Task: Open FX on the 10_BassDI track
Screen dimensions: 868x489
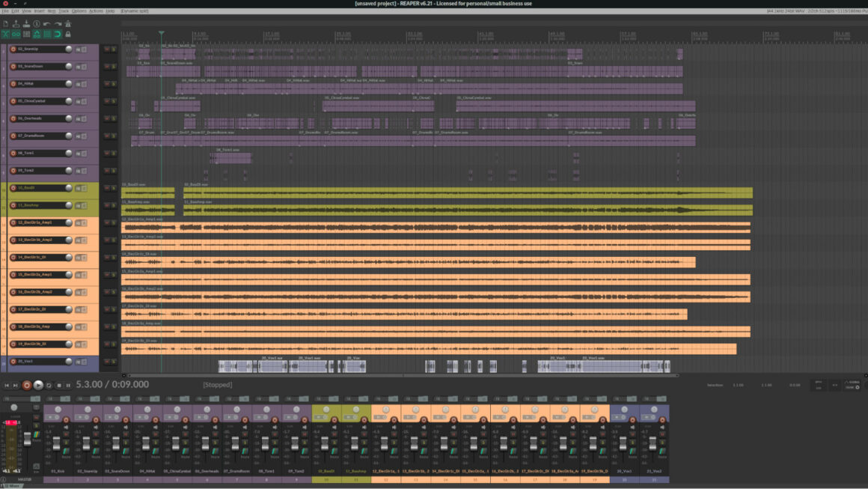Action: pyautogui.click(x=78, y=188)
